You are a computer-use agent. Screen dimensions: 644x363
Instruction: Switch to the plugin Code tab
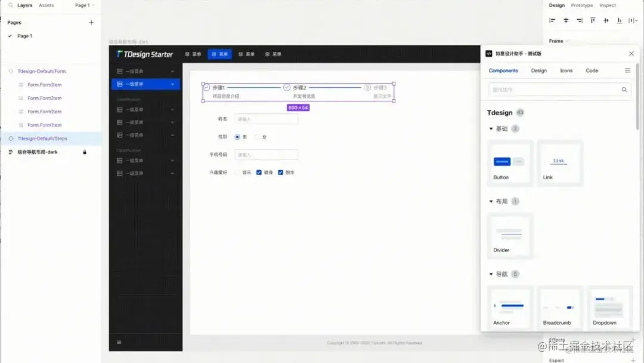(592, 70)
